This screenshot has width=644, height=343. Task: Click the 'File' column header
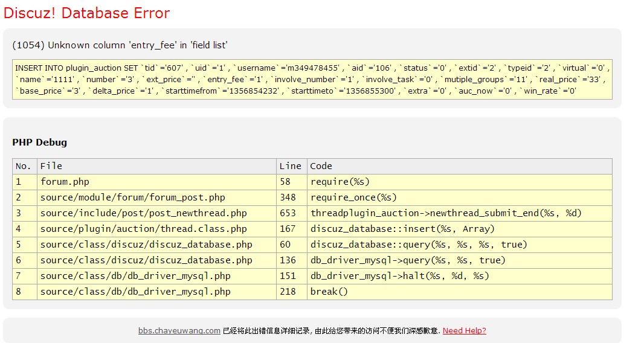156,166
